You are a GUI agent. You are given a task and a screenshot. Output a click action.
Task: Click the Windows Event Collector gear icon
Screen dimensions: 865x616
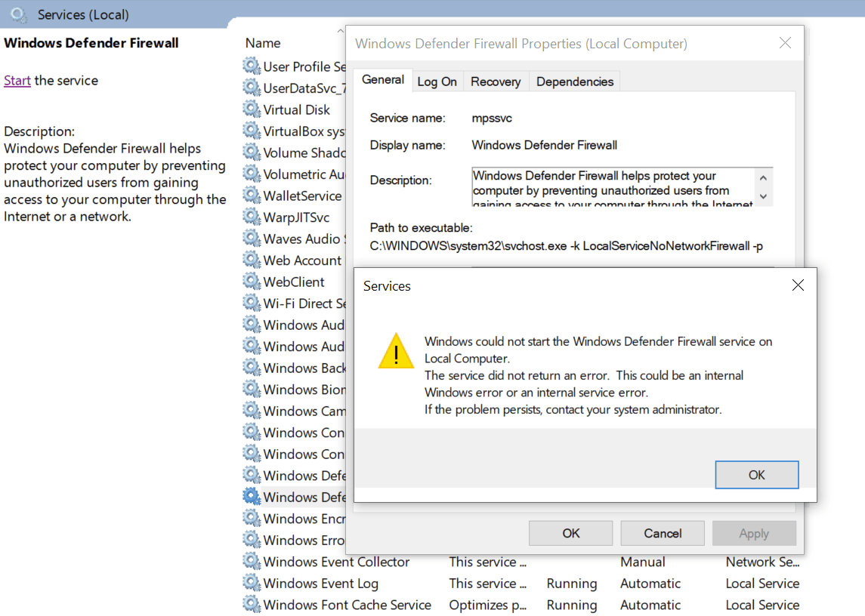(x=252, y=561)
